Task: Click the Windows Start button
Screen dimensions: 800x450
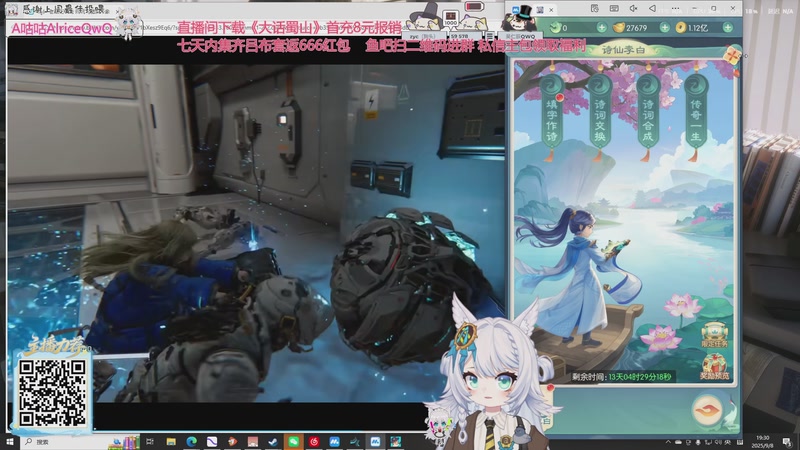Action: coord(10,442)
